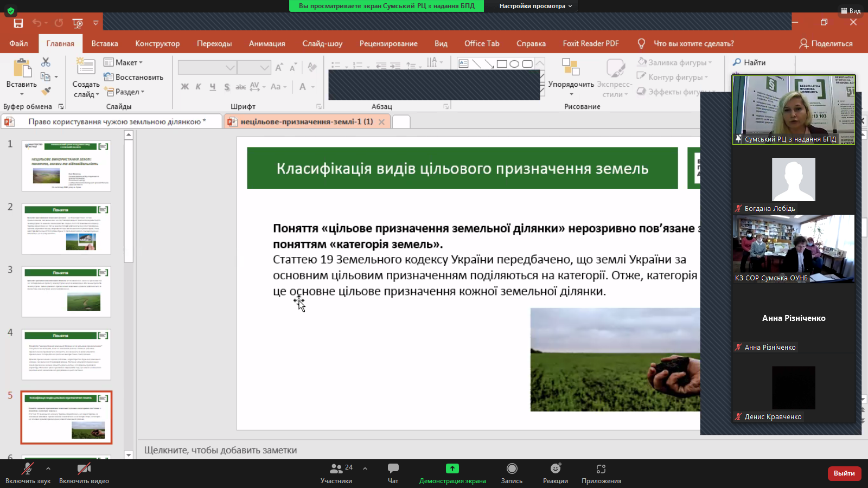Select the arrow line shape
The height and width of the screenshot is (488, 868).
489,63
